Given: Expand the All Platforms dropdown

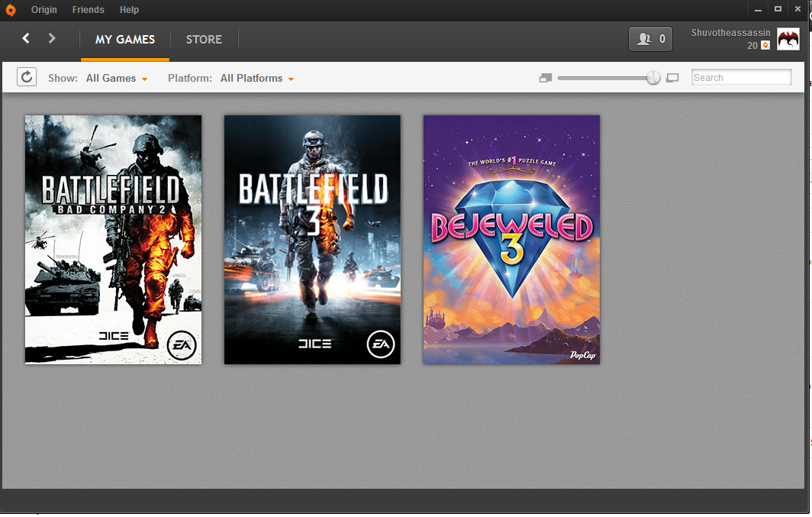Looking at the screenshot, I should (x=257, y=78).
